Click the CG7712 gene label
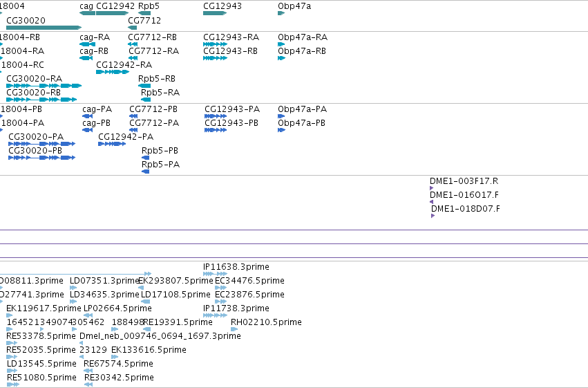This screenshot has height=388, width=588. 144,20
